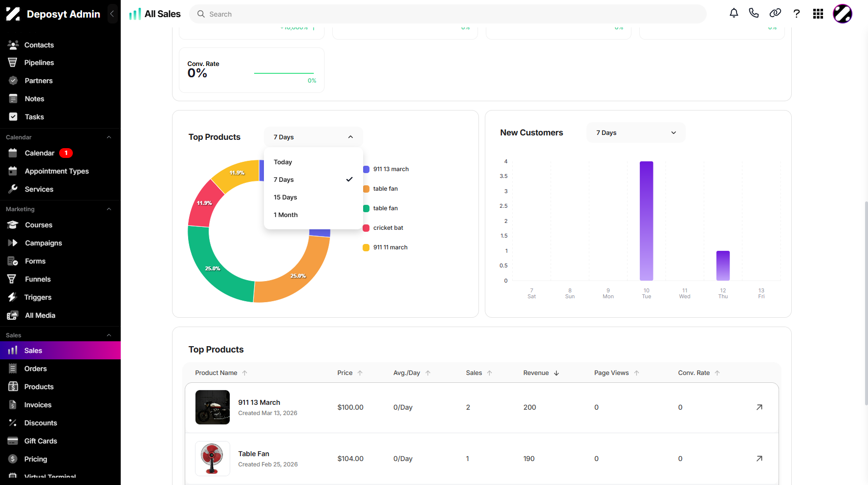Sort table by Price column
This screenshot has width=868, height=485.
pos(350,373)
